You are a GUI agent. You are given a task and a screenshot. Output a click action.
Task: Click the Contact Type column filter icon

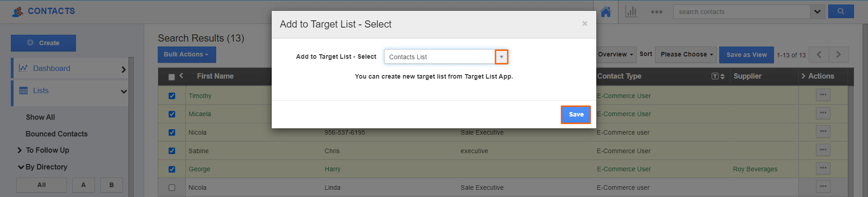[x=715, y=76]
